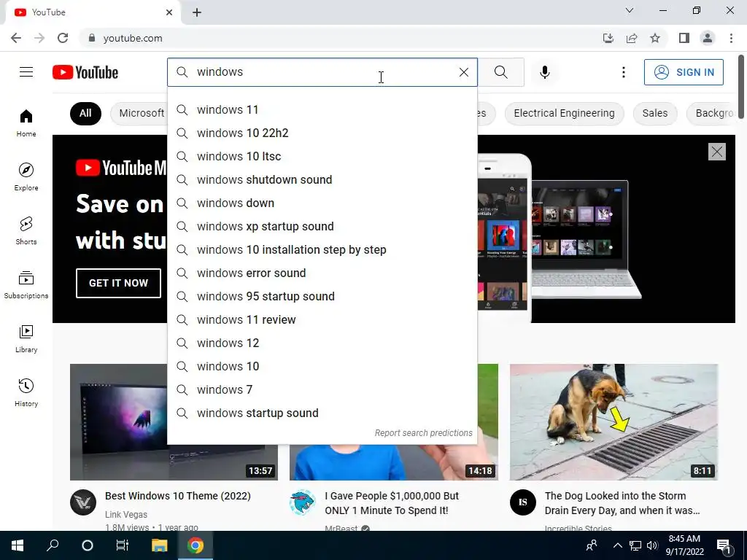Start voice search with the microphone icon

tap(544, 72)
